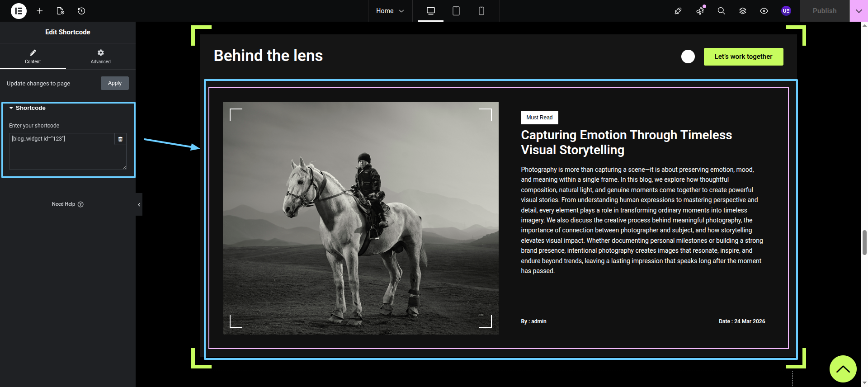Open the revision history icon
Screen dimensions: 868x387
click(81, 11)
